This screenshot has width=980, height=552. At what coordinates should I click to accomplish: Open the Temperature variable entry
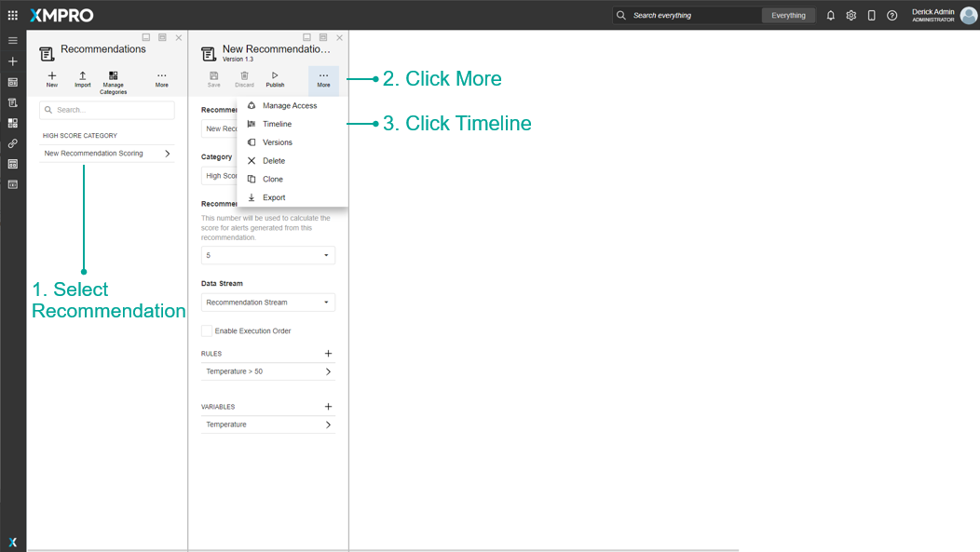tap(267, 424)
